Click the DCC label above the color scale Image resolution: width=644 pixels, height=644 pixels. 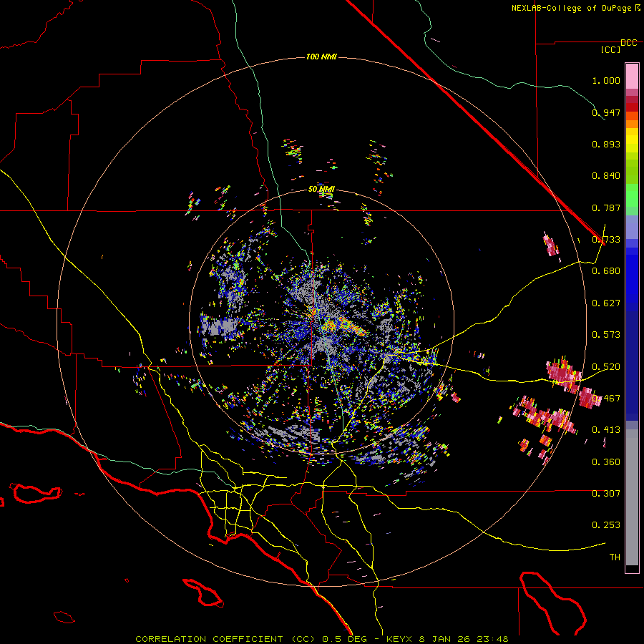628,43
